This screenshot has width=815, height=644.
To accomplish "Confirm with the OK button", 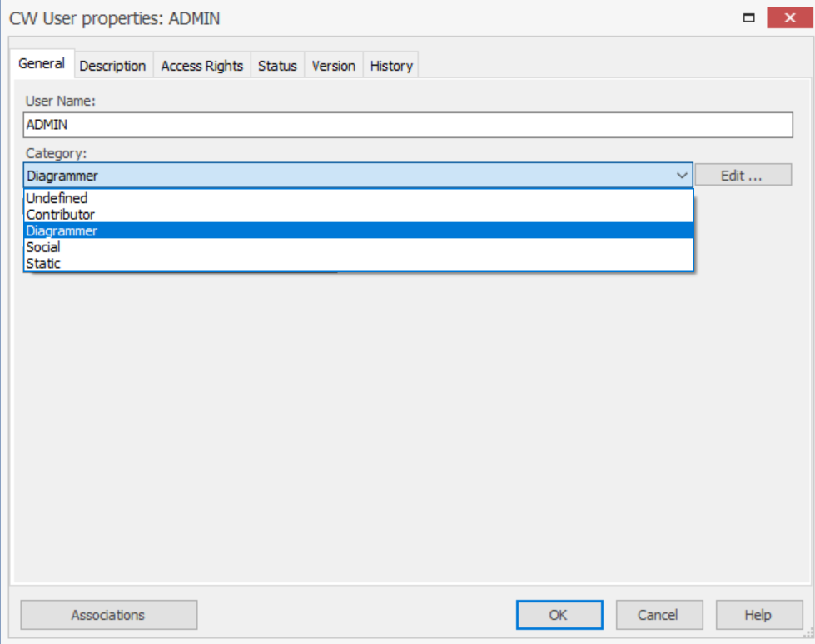I will click(559, 615).
